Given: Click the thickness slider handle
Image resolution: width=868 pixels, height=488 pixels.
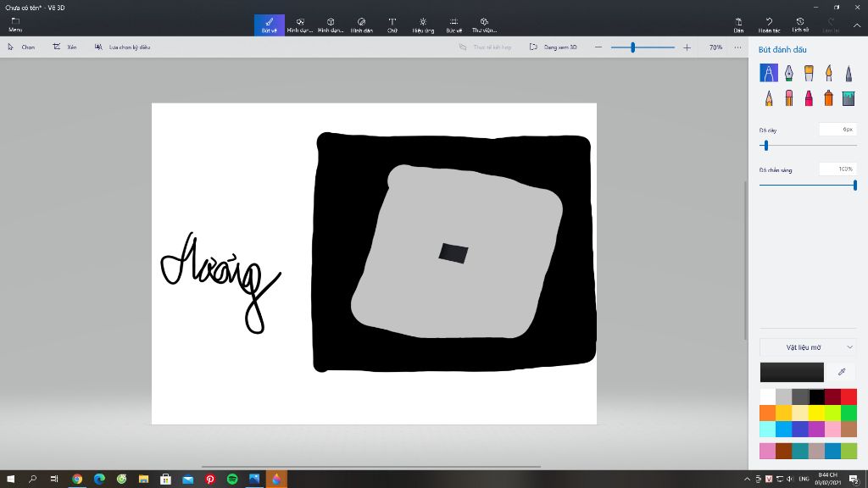Looking at the screenshot, I should click(766, 146).
